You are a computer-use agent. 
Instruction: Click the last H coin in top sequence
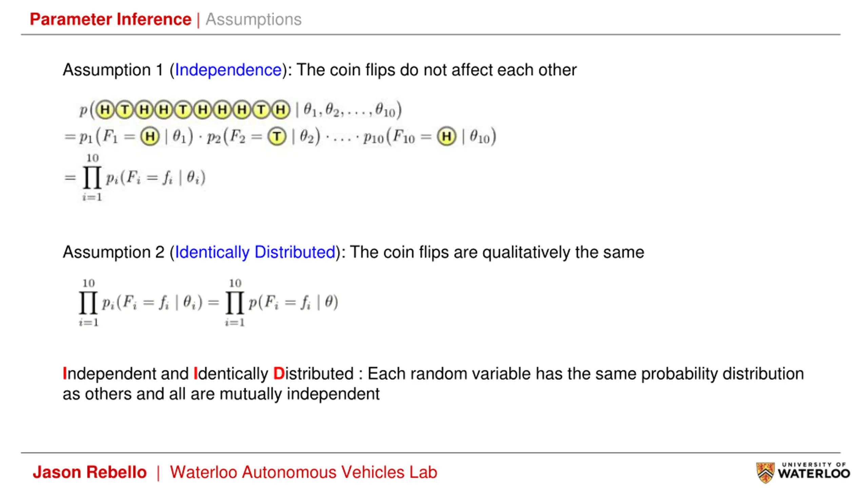coord(281,110)
